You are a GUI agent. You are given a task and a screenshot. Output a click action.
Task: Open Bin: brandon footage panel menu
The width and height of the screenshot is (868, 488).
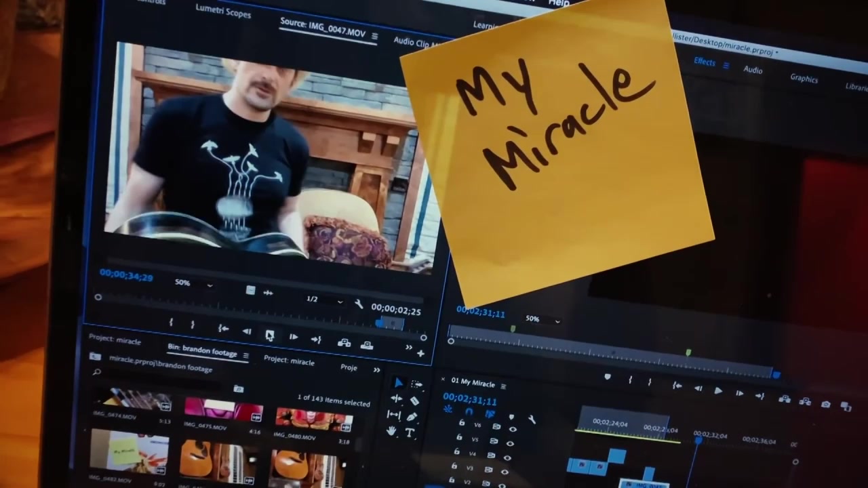[245, 356]
